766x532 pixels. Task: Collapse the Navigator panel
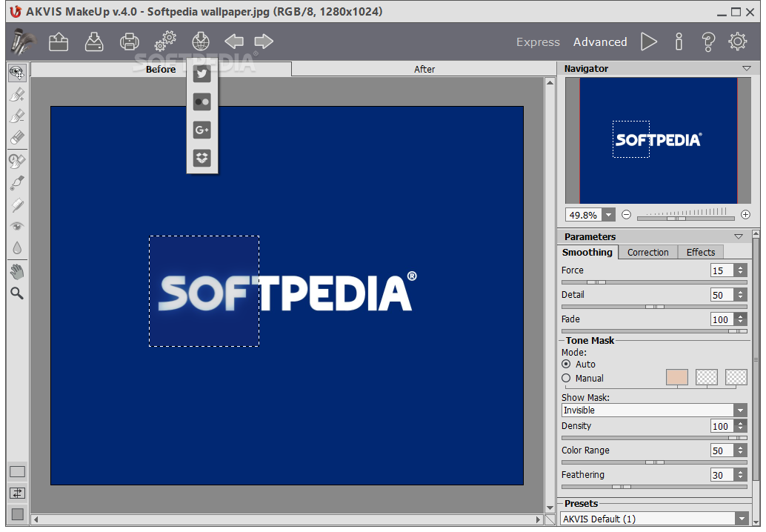747,68
